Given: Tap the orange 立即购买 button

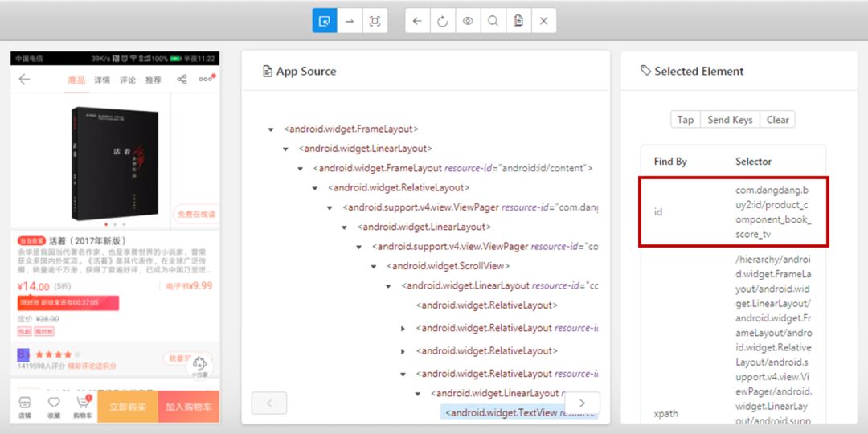Looking at the screenshot, I should coord(128,407).
